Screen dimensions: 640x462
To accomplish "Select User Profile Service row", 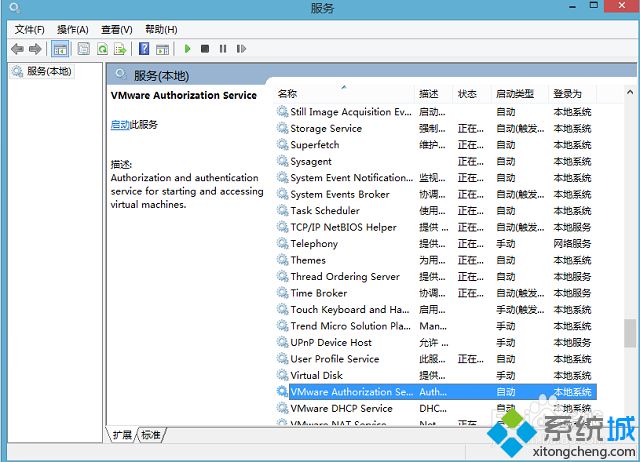I will click(x=436, y=359).
